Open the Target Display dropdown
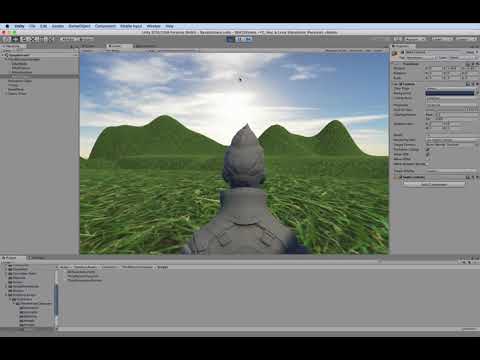The image size is (480, 360). (451, 171)
